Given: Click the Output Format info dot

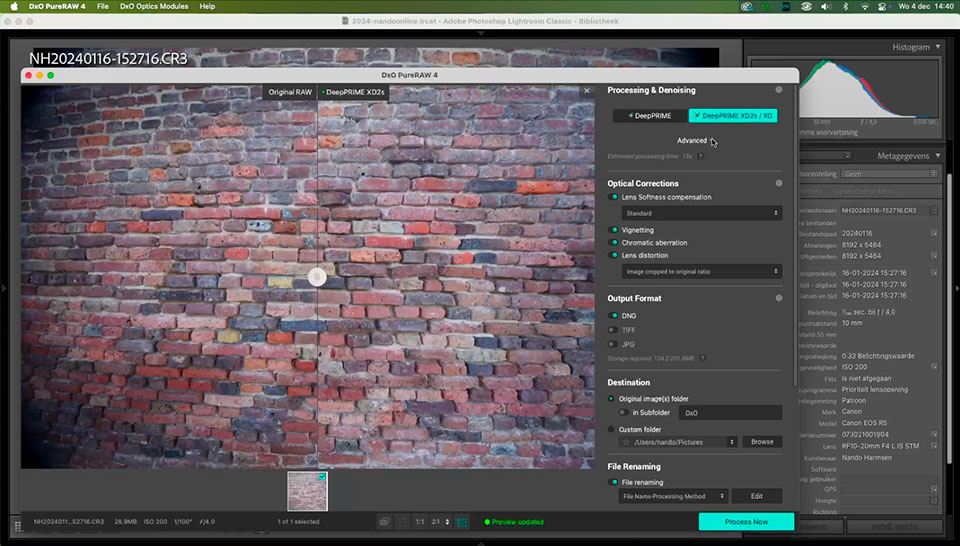Looking at the screenshot, I should click(779, 298).
